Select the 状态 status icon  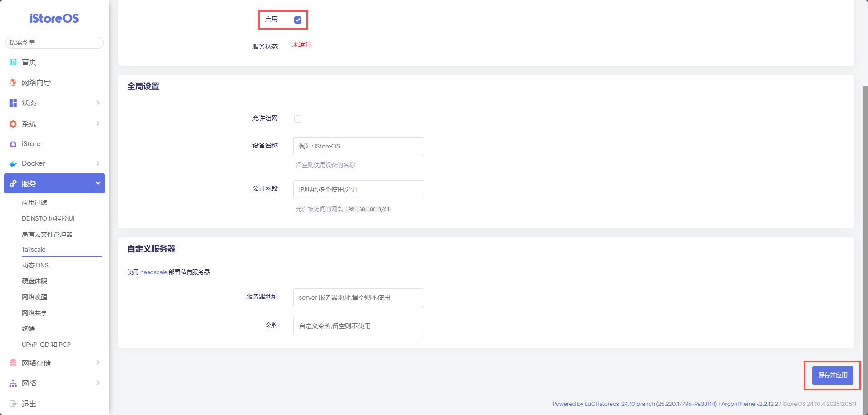(13, 103)
